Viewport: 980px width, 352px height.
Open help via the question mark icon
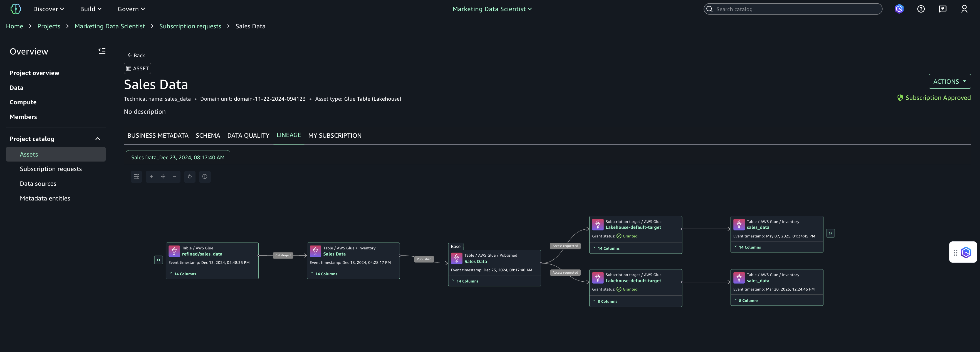pos(921,9)
